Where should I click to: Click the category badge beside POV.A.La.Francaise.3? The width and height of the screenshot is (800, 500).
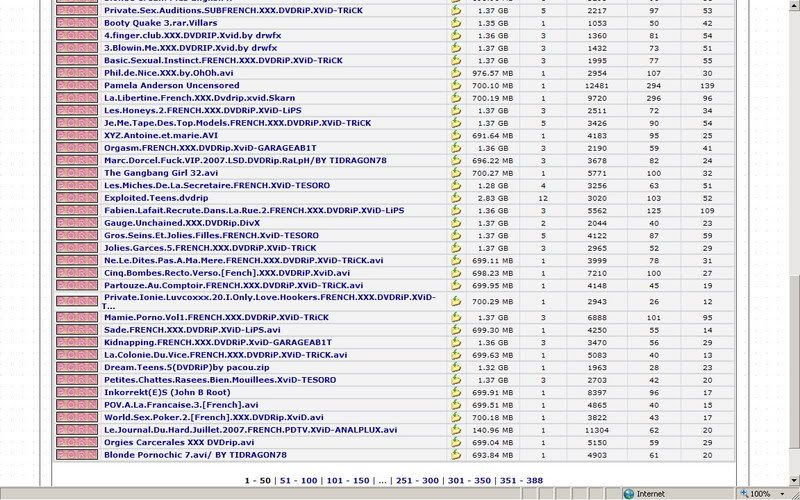pyautogui.click(x=77, y=405)
